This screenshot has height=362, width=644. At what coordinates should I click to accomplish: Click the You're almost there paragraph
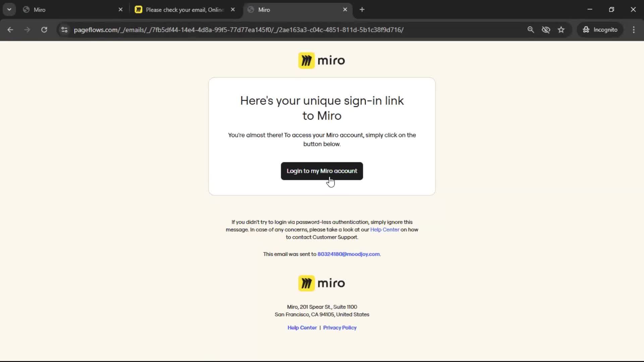(322, 139)
